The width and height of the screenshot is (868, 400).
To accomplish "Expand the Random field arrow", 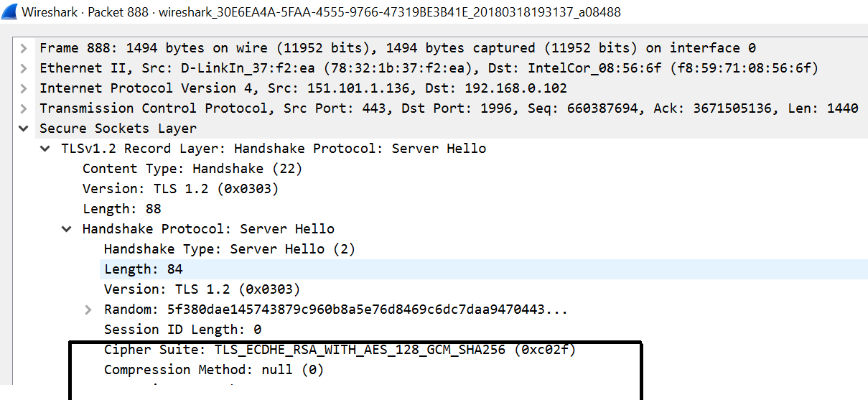I will (88, 310).
